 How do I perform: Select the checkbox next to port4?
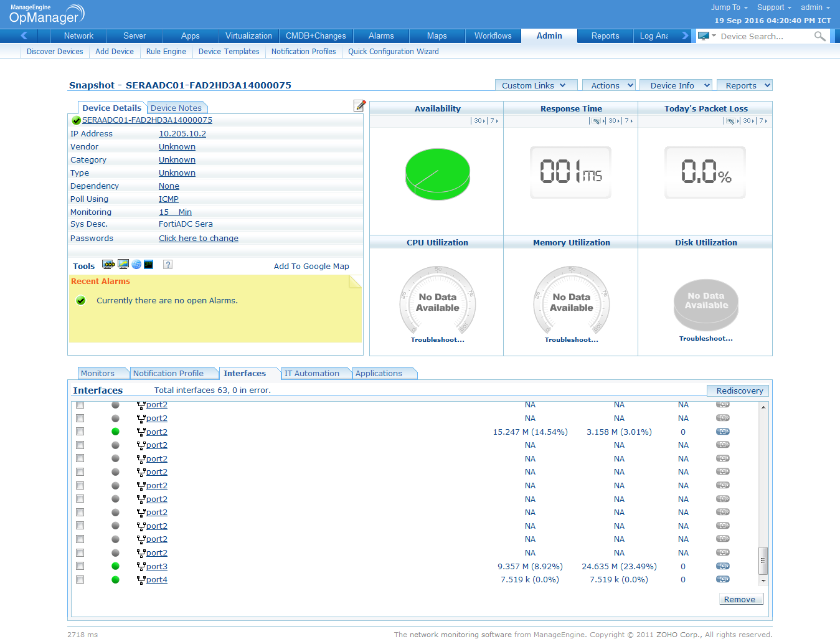(80, 580)
